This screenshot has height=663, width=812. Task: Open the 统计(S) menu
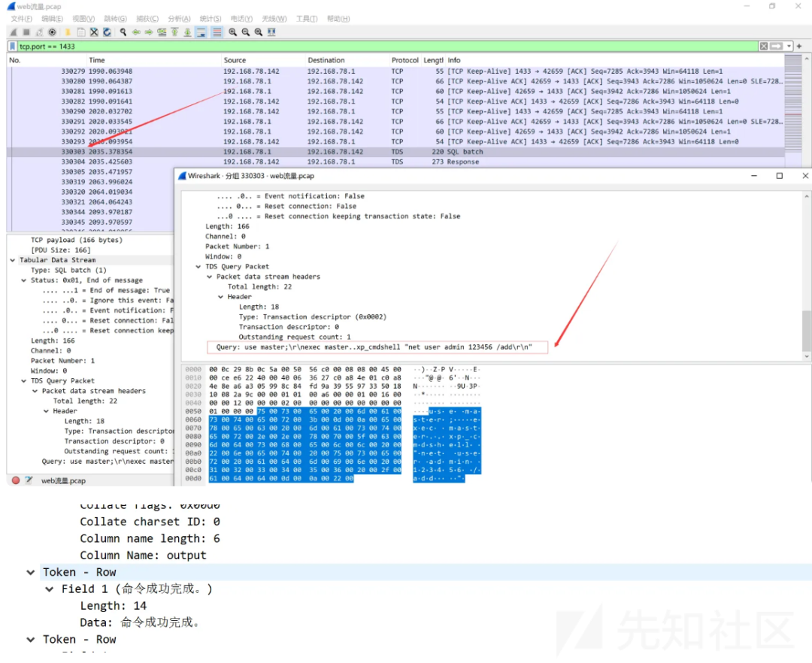(x=211, y=19)
